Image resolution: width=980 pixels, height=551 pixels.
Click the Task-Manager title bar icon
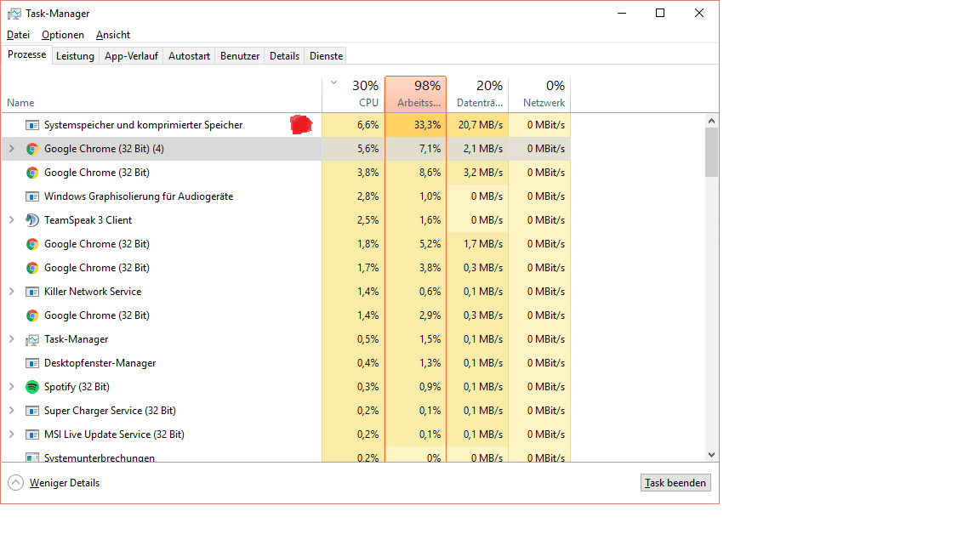(14, 13)
